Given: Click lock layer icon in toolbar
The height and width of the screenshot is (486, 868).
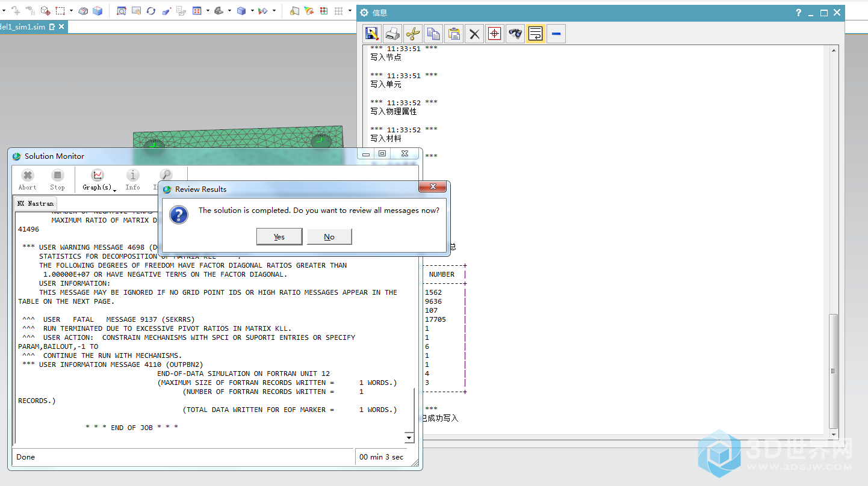Looking at the screenshot, I should [294, 11].
